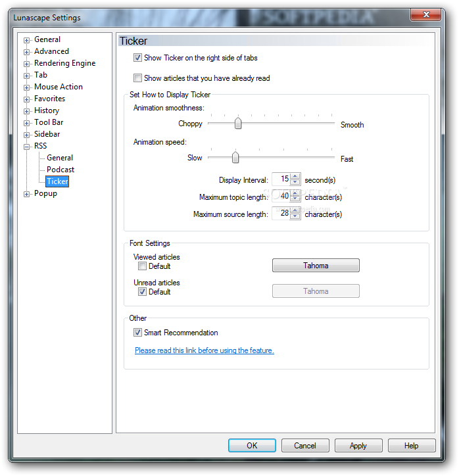Open Help for settings
The width and height of the screenshot is (459, 476).
pyautogui.click(x=412, y=445)
